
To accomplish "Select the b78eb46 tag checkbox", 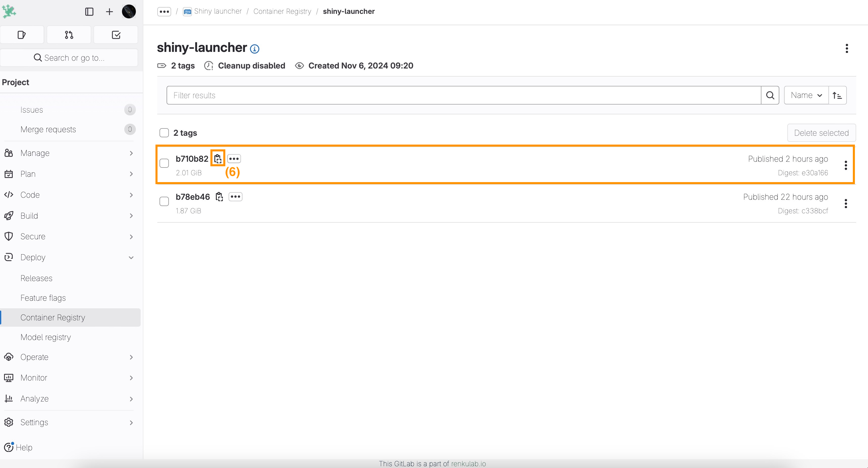I will click(164, 201).
